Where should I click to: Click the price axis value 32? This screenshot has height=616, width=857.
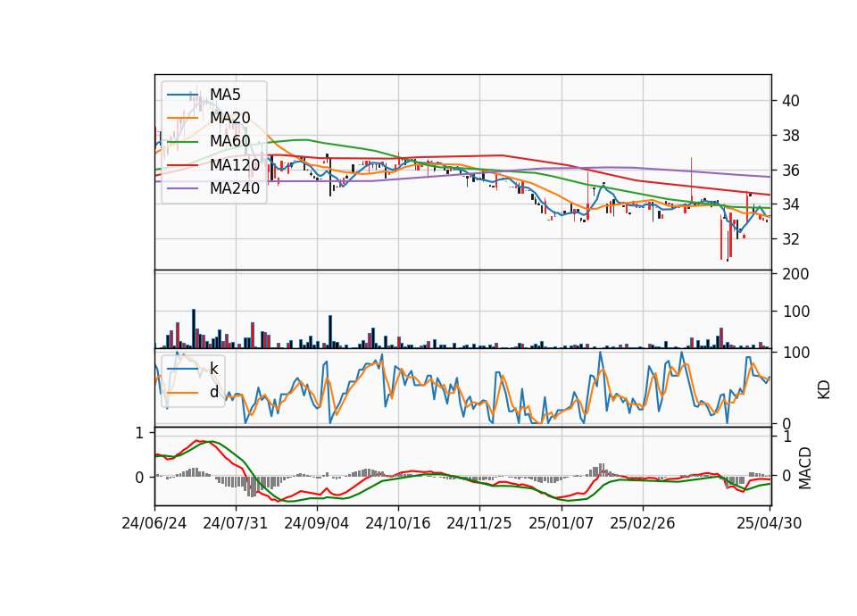[x=791, y=239]
